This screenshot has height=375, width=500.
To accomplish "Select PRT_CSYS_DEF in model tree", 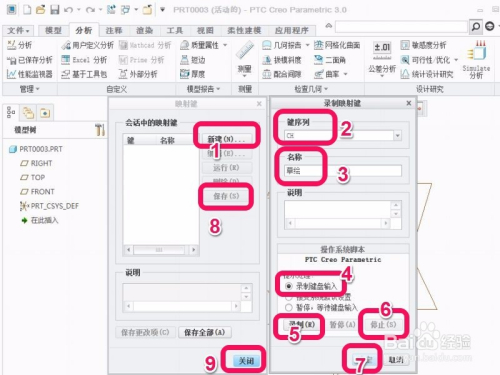I will pos(49,206).
